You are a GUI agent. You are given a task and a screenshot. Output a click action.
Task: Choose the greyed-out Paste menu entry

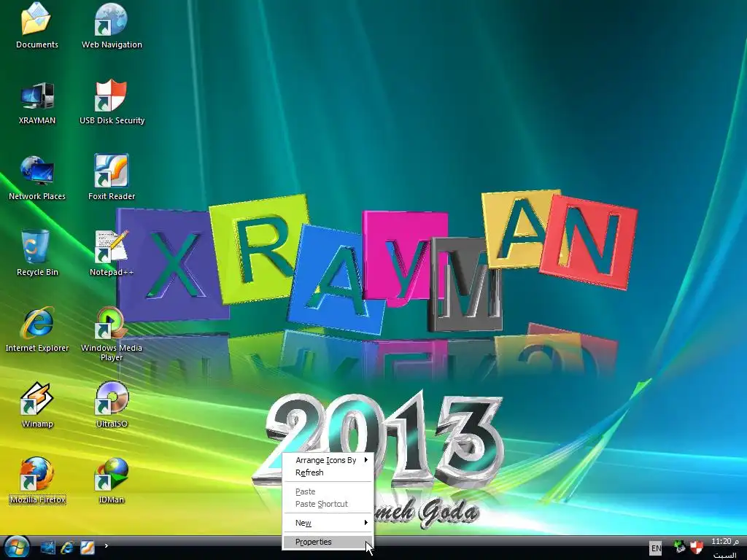click(x=328, y=491)
